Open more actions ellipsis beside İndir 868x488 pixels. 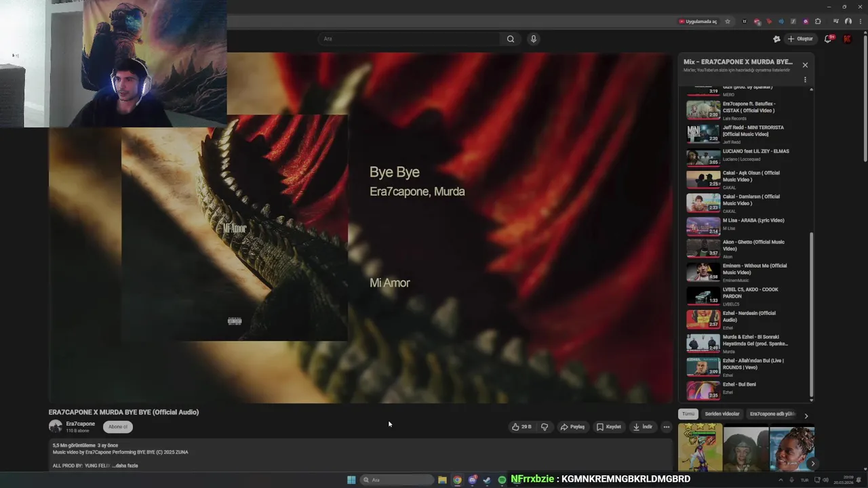[x=667, y=427]
